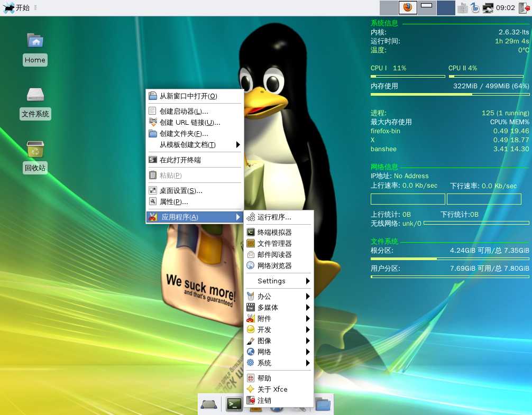
Task: Open the 开始 start menu in top panel
Action: point(16,7)
